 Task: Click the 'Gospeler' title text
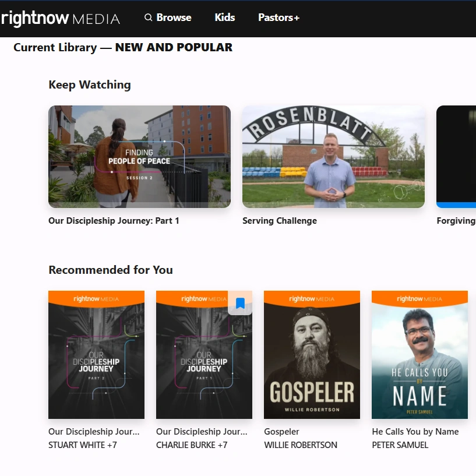[x=281, y=432]
